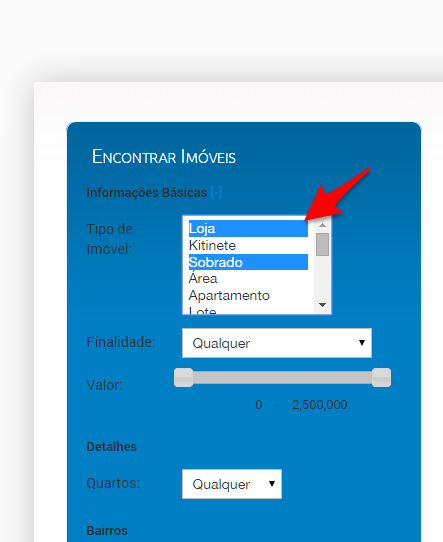
Task: Click the Bairros section label
Action: [107, 530]
